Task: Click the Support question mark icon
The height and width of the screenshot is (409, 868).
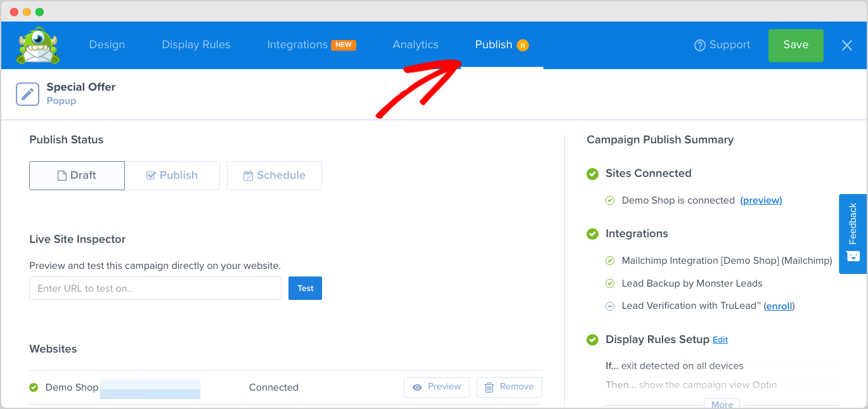Action: tap(699, 45)
